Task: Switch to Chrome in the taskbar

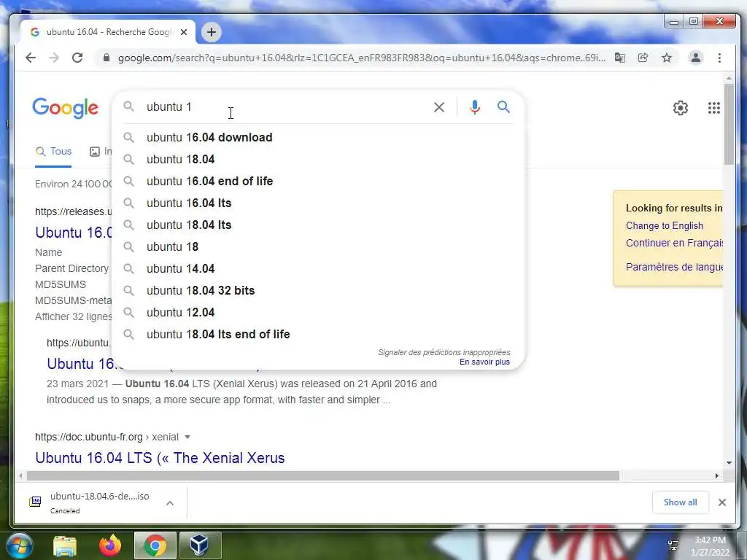Action: pyautogui.click(x=155, y=545)
